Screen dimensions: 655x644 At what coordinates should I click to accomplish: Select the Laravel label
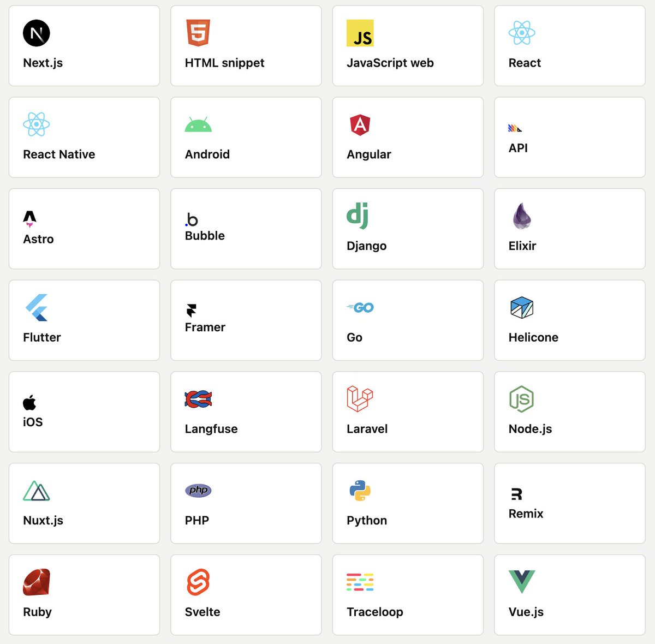coord(367,429)
